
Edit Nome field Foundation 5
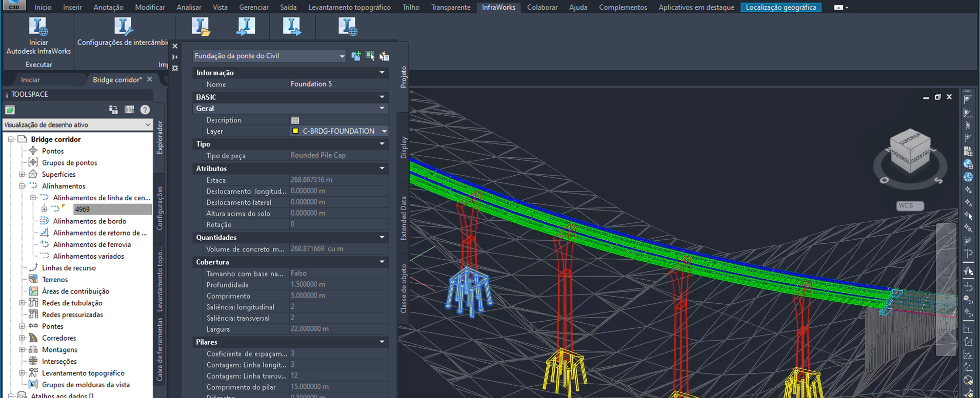[338, 84]
